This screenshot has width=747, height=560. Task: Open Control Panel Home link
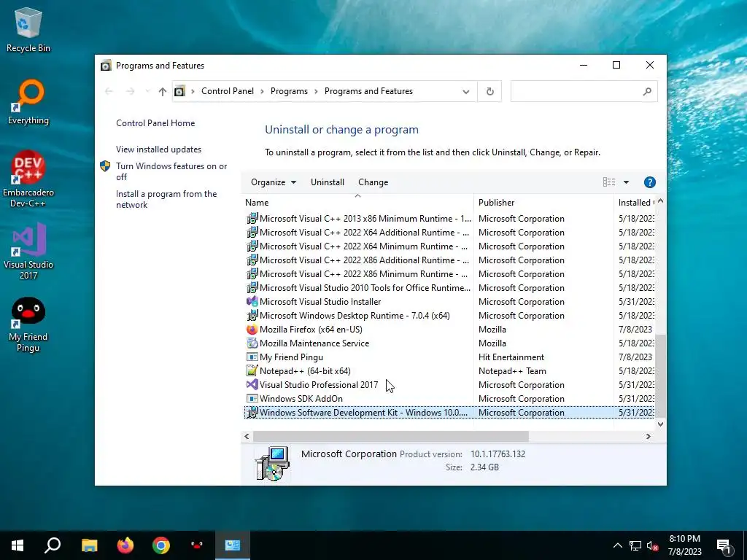click(155, 123)
